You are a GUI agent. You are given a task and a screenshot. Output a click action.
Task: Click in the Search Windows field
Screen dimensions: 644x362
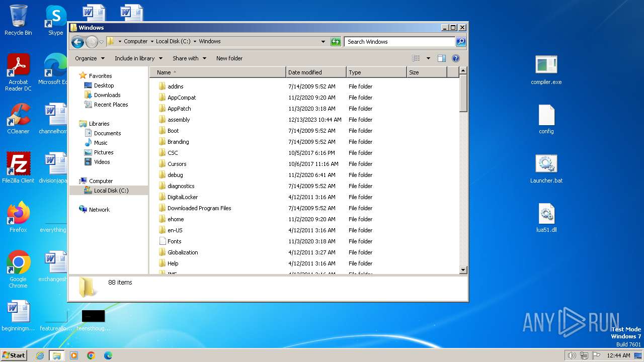(400, 42)
